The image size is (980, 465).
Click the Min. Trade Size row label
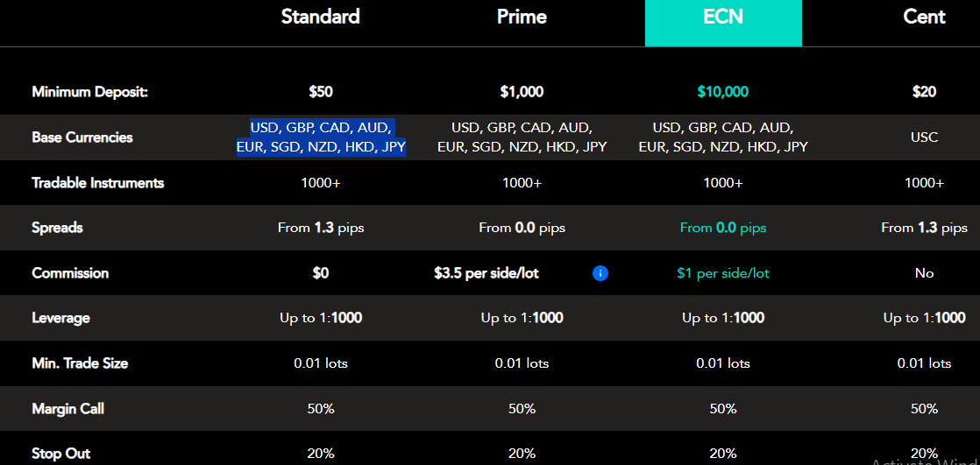80,363
